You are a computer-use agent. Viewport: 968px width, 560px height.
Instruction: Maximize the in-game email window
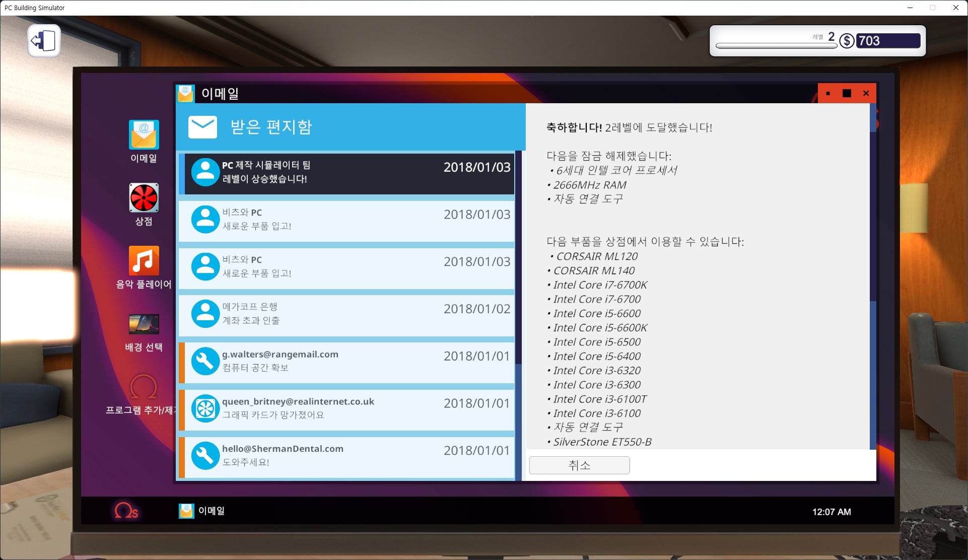pos(847,94)
